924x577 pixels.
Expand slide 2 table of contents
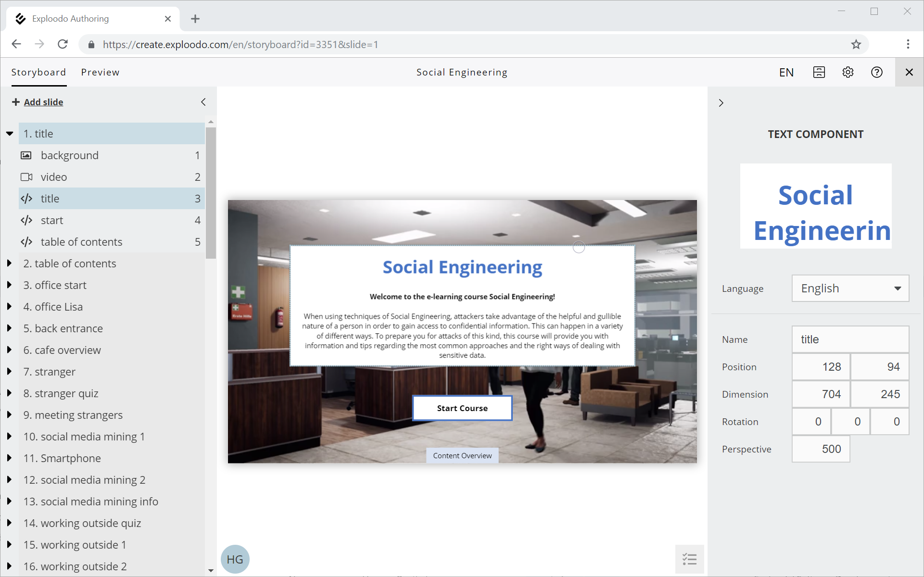(9, 263)
